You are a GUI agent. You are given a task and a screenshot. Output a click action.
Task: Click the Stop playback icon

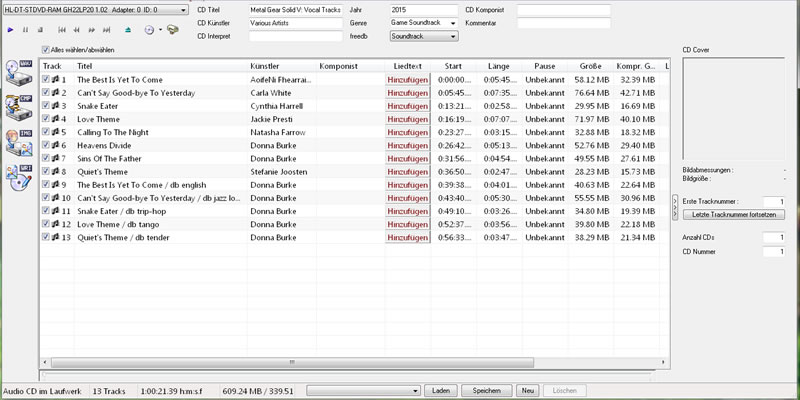[40, 31]
